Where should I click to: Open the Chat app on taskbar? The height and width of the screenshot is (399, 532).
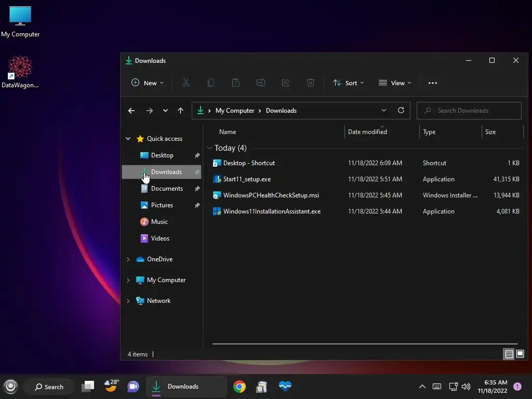(x=133, y=387)
